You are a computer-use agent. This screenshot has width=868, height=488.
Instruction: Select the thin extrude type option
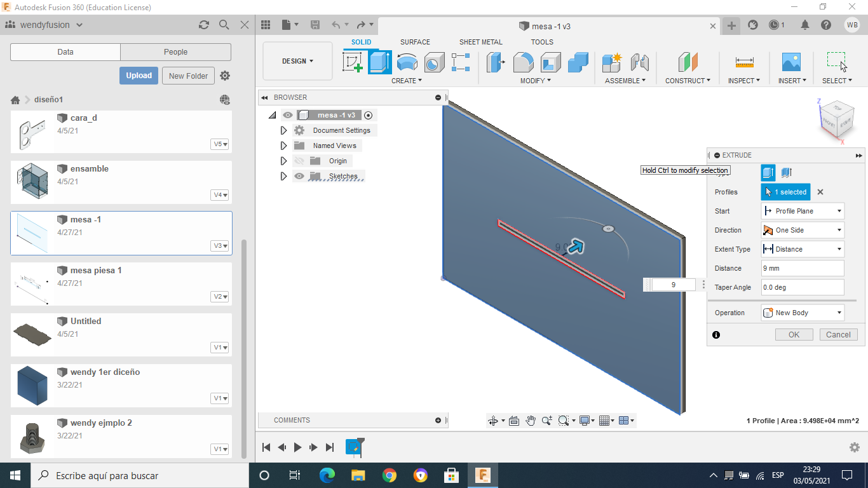(786, 172)
